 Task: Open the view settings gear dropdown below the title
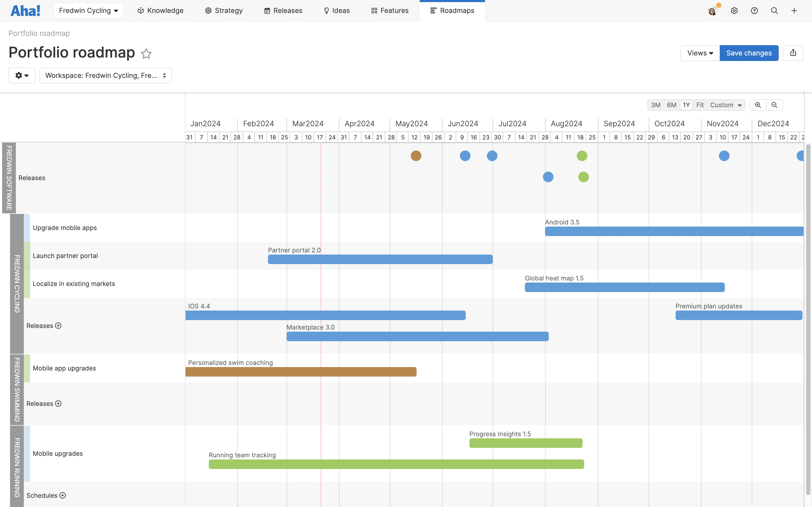(x=21, y=75)
